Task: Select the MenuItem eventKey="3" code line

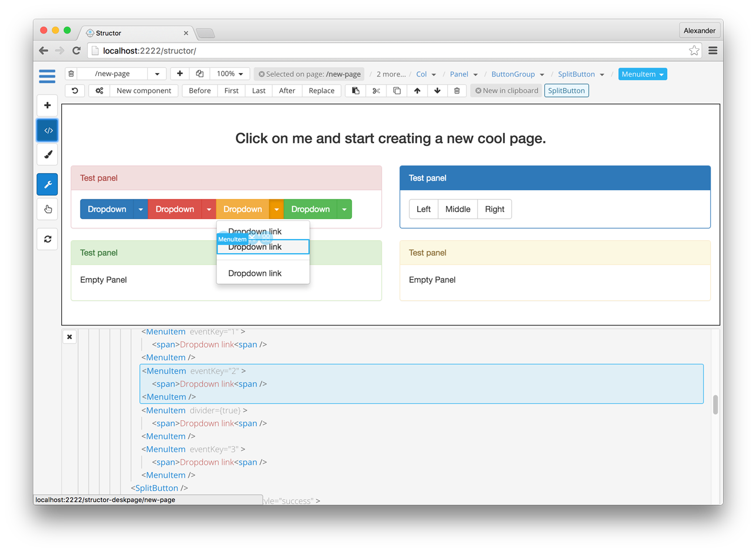Action: click(x=194, y=449)
